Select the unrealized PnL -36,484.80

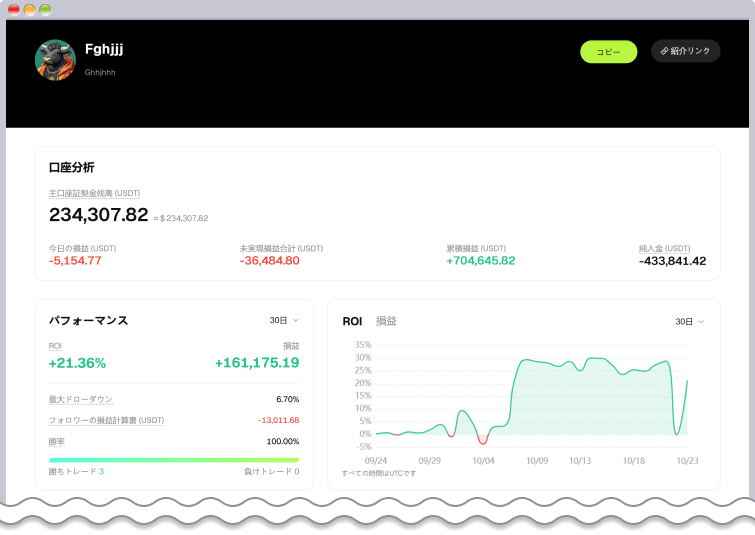coord(270,261)
